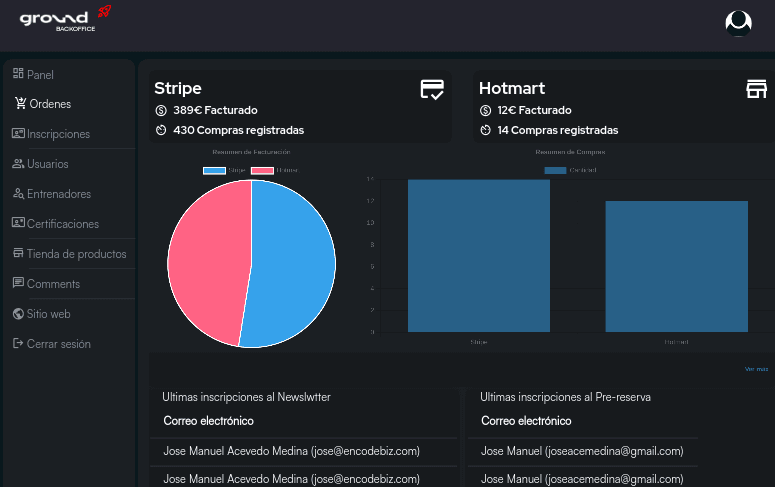
Task: Click the Ground Backoffice logo
Action: point(65,19)
